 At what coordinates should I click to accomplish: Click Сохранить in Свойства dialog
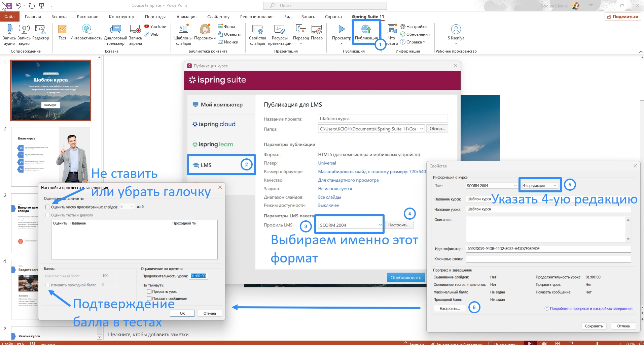coord(594,326)
